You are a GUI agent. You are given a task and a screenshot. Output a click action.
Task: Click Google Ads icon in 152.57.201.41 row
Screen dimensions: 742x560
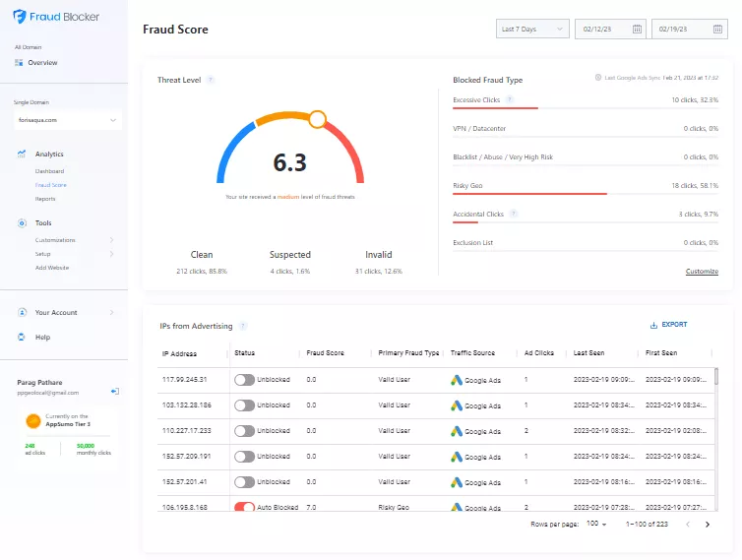pyautogui.click(x=457, y=482)
